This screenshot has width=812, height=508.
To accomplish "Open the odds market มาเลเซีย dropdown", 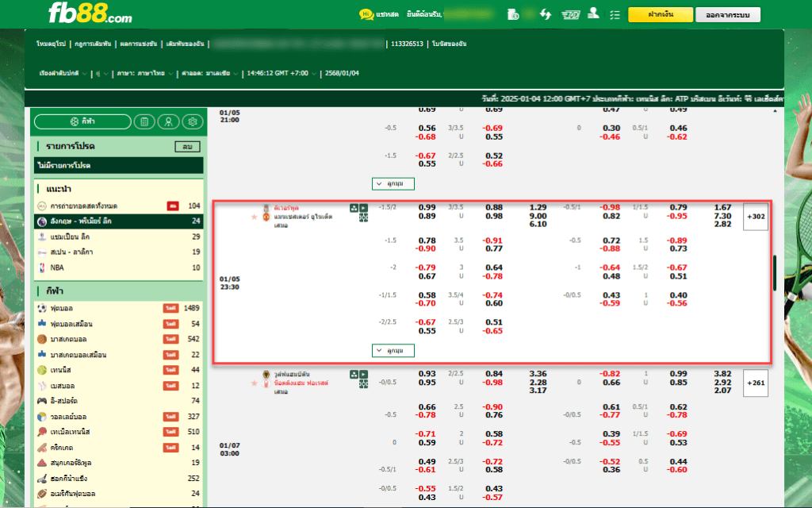I will (209, 74).
